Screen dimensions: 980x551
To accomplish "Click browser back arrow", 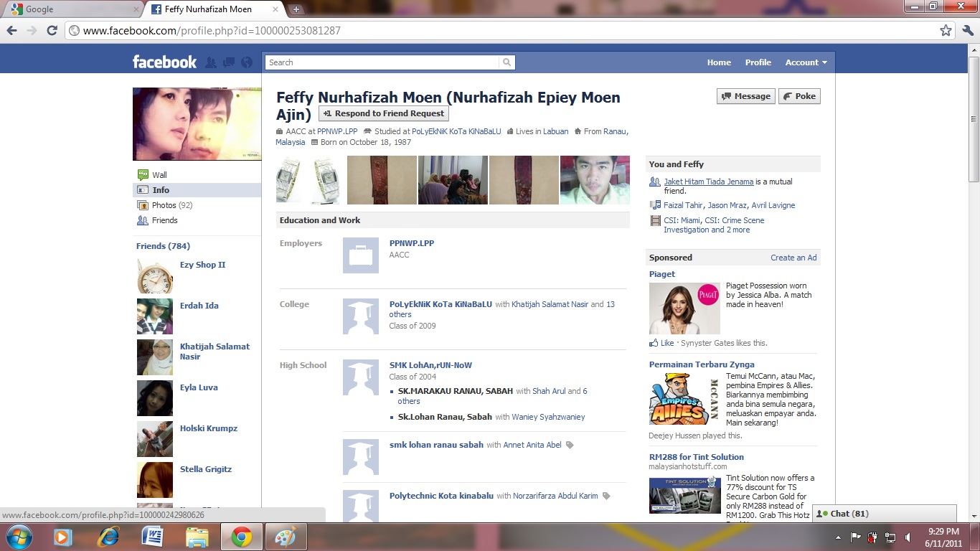I will [11, 30].
